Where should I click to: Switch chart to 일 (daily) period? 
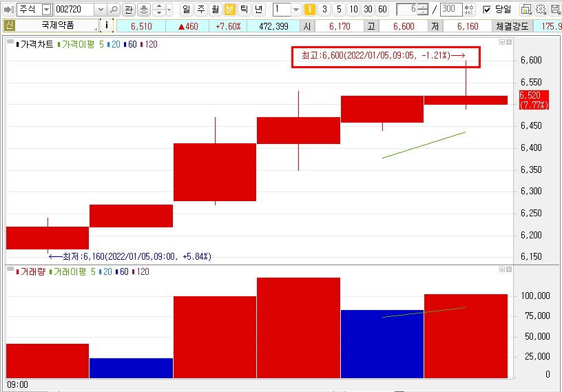point(187,10)
